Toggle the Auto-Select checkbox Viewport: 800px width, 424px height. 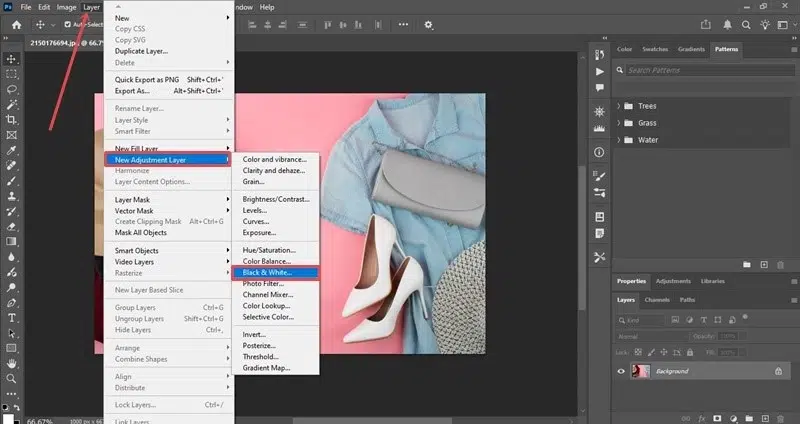[67, 24]
